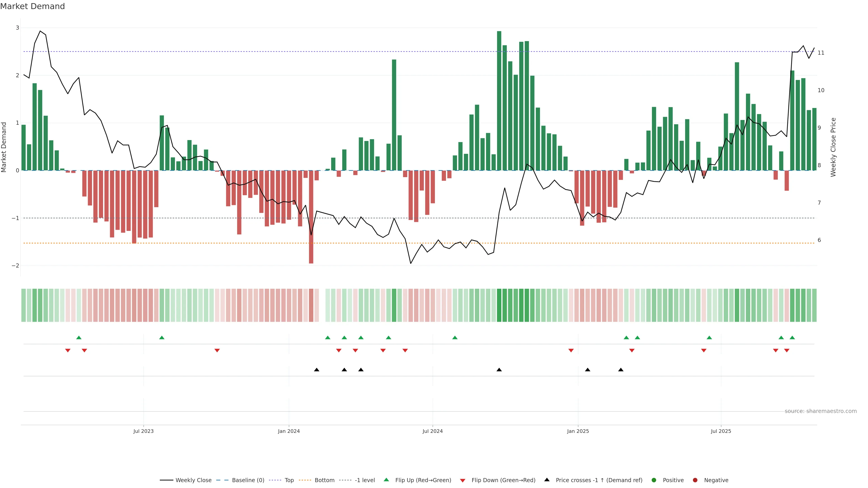Screen dimensions: 868x488
Task: Click the leftmost green flip-up triangle marker
Action: click(x=79, y=338)
